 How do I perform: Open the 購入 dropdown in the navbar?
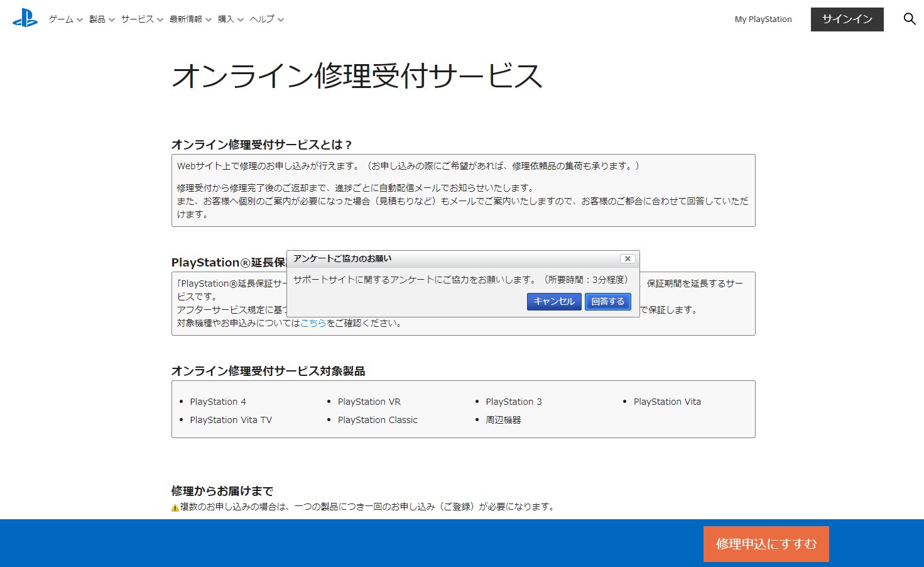point(226,19)
